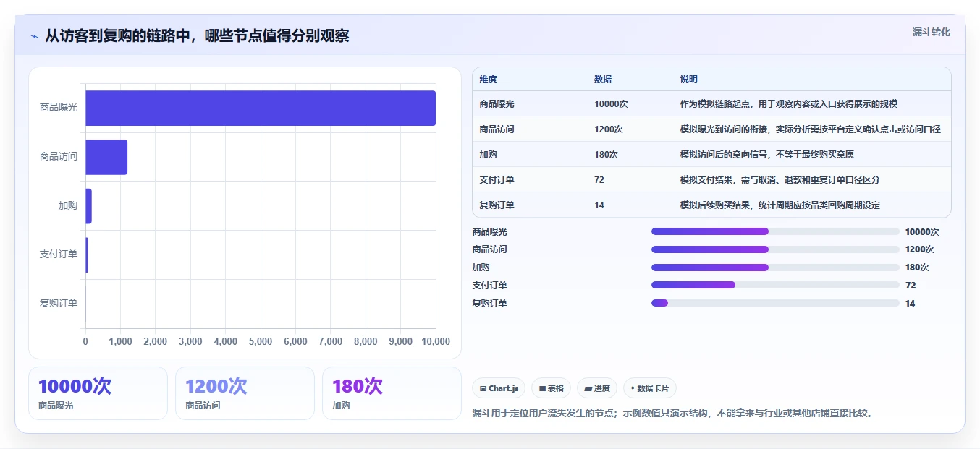Click the 72 value in the table
Screen dimensions: 980x449
(599, 180)
